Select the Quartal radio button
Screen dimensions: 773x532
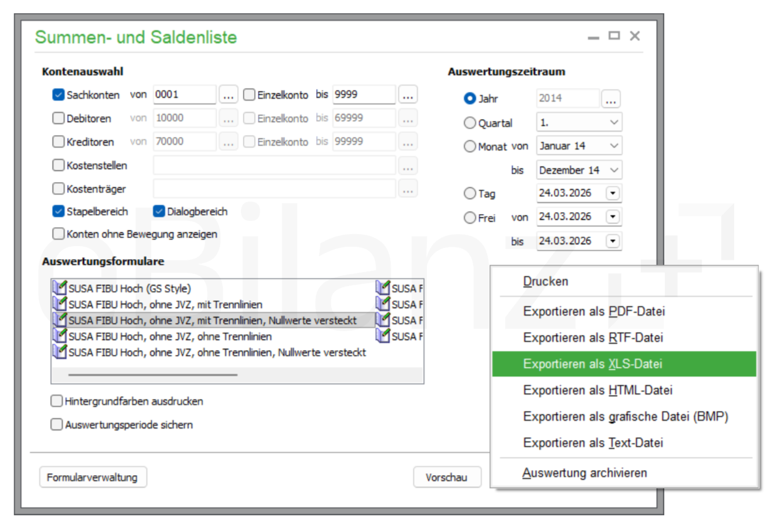pos(469,123)
